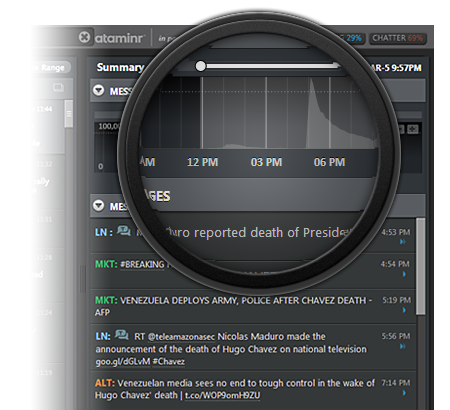
Task: Click arrow icon under 4:54 PM timestamp
Action: point(404,274)
